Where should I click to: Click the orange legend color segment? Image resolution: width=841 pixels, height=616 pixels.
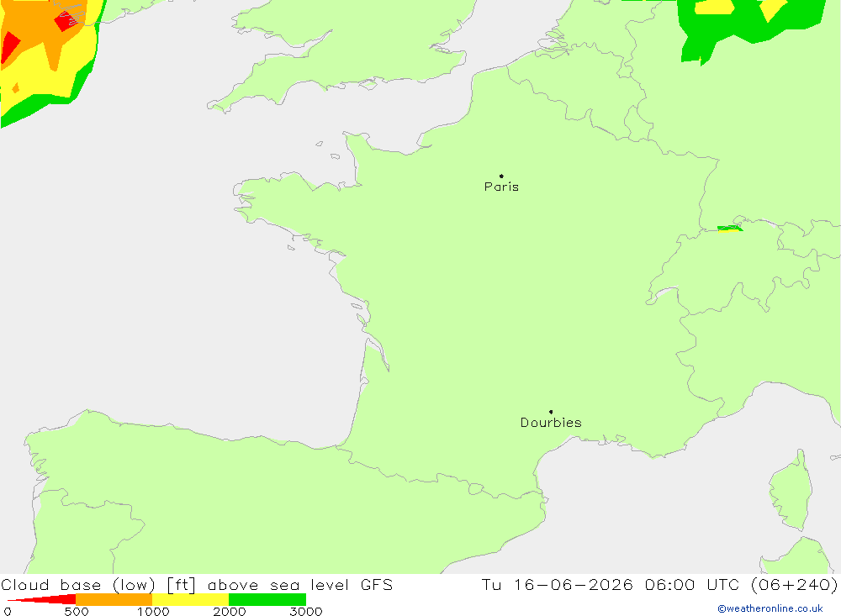point(114,599)
